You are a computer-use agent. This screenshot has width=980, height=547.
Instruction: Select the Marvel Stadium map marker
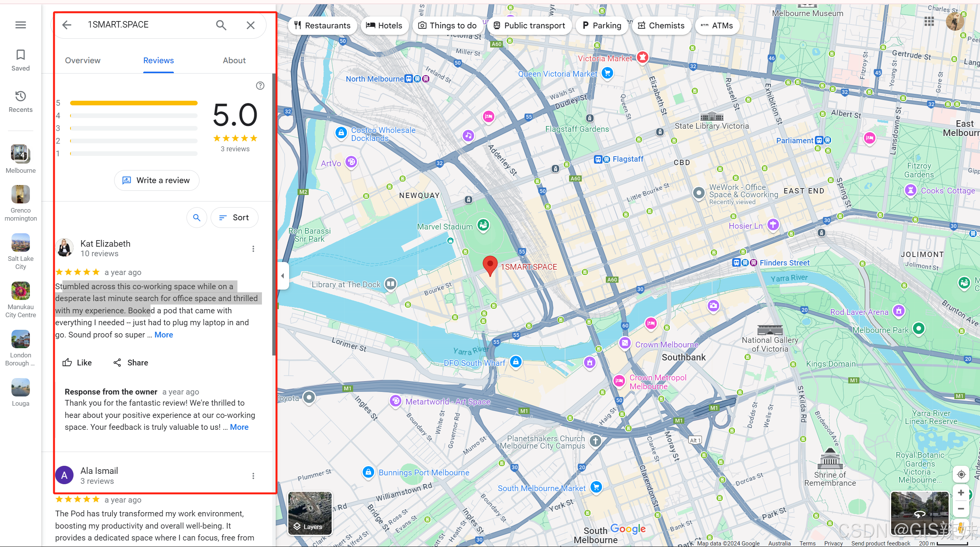483,225
